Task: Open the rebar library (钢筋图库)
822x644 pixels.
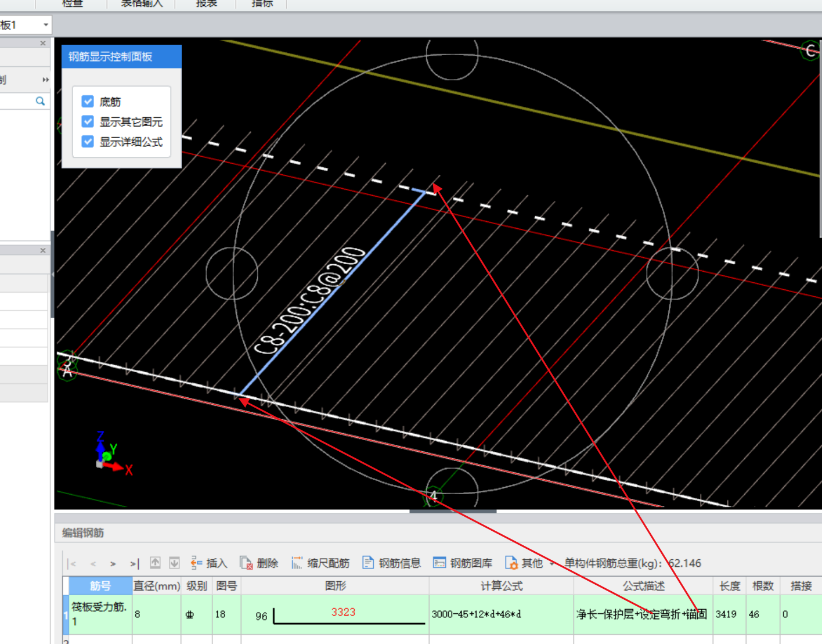Action: coord(463,563)
